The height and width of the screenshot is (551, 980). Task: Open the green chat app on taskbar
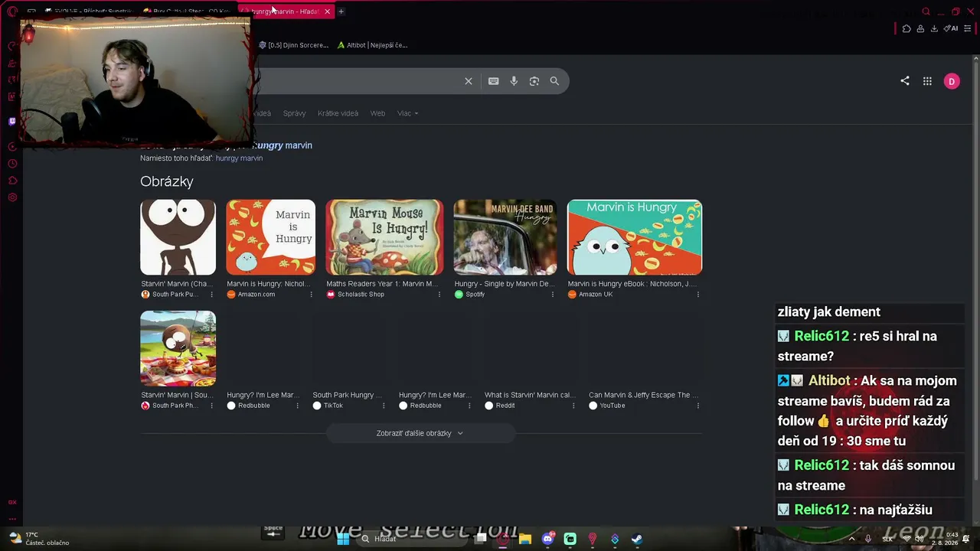click(570, 539)
